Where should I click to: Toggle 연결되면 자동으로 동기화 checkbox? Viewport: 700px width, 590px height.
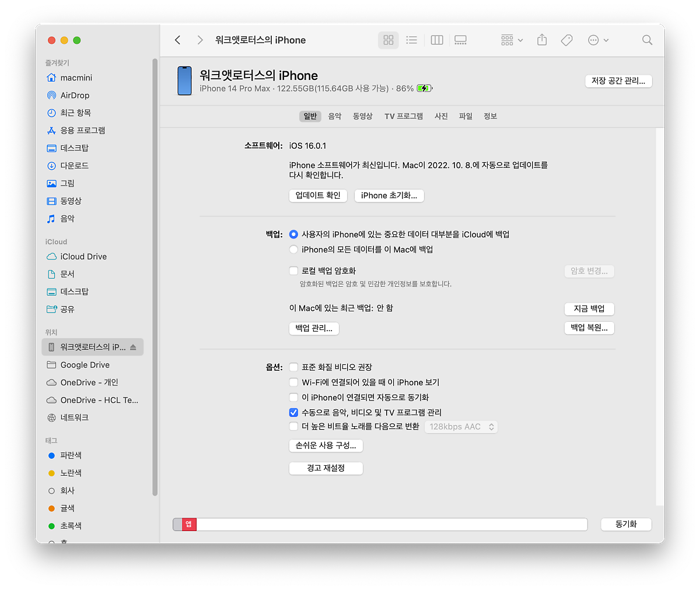coord(293,398)
